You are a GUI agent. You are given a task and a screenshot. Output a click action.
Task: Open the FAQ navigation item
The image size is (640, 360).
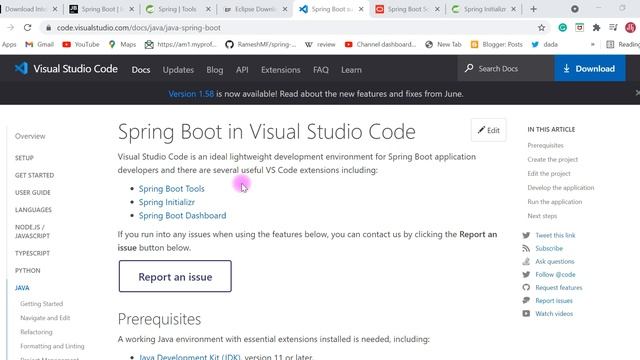(321, 70)
